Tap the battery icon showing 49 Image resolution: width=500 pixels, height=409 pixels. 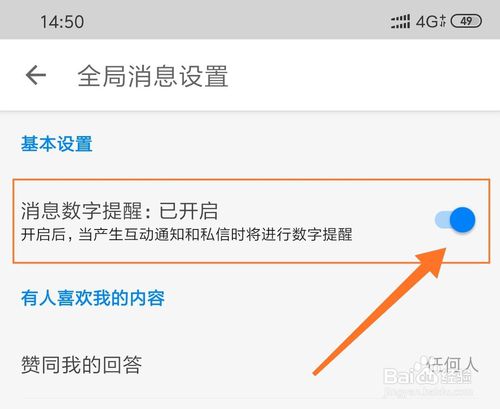pyautogui.click(x=466, y=21)
